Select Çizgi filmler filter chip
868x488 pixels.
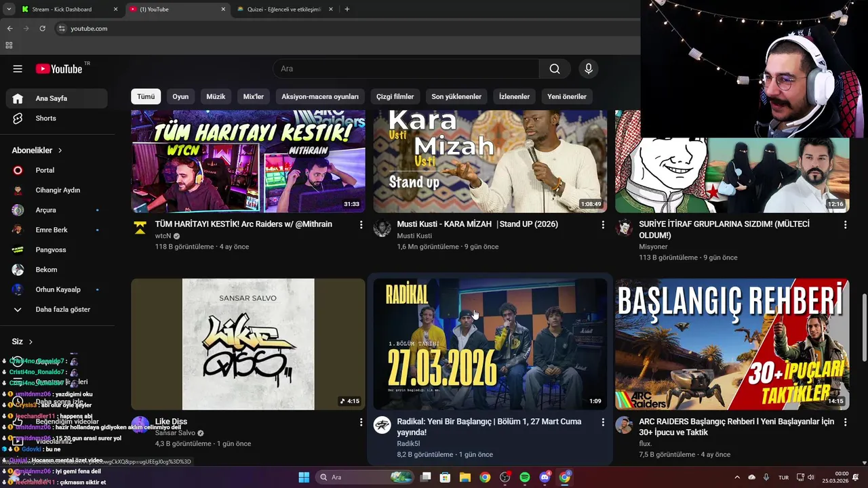[395, 96]
